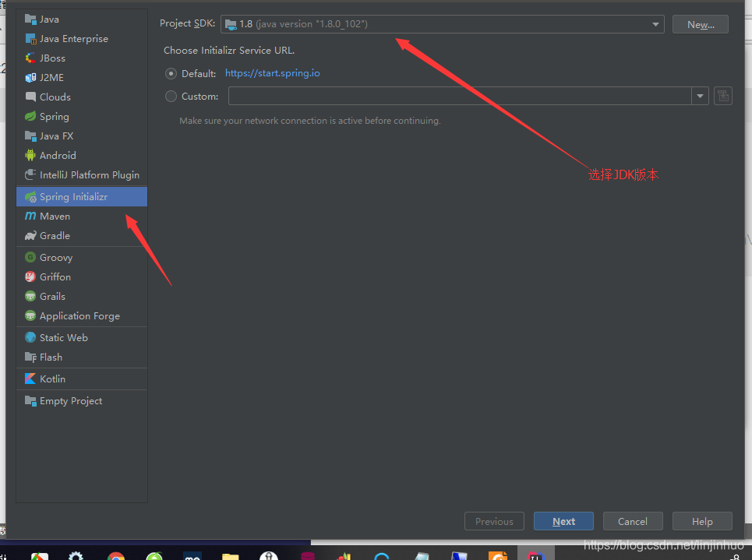The image size is (752, 560).
Task: Select Spring Initializr in the list
Action: coord(82,196)
